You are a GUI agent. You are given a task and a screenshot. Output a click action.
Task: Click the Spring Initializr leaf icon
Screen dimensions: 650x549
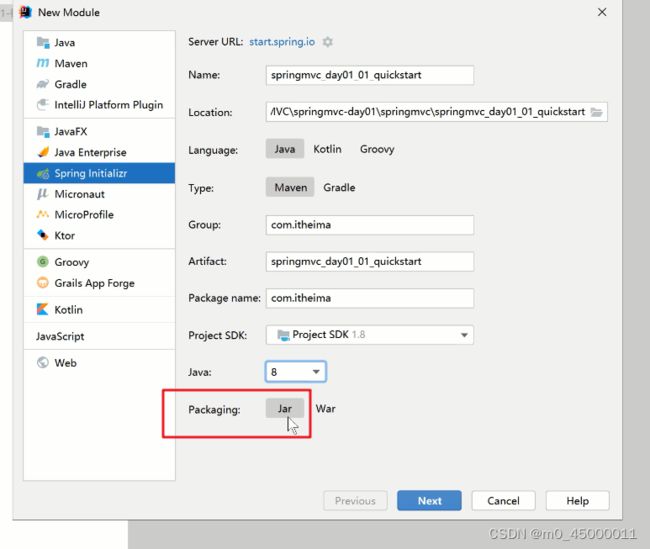pos(43,173)
